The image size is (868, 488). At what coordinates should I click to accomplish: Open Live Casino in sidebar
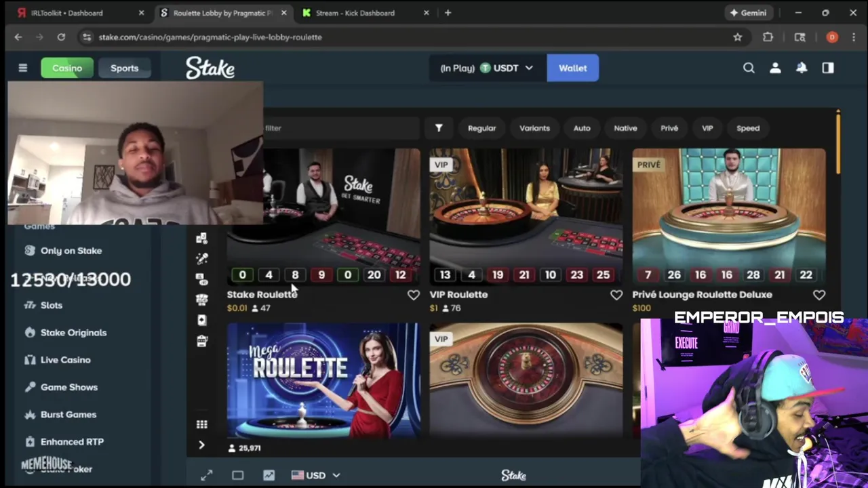point(65,360)
